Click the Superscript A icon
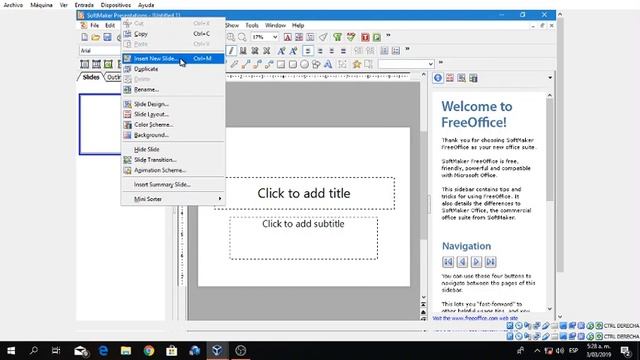 tap(293, 51)
